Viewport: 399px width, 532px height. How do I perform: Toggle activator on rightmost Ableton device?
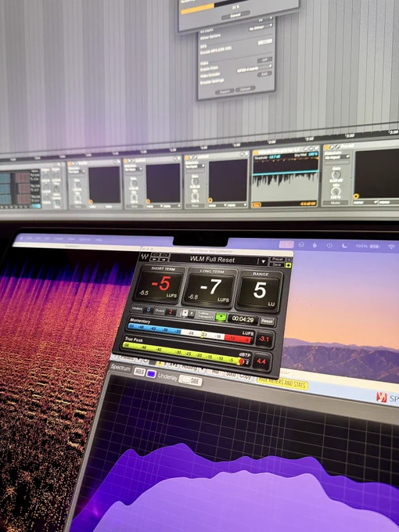point(326,148)
